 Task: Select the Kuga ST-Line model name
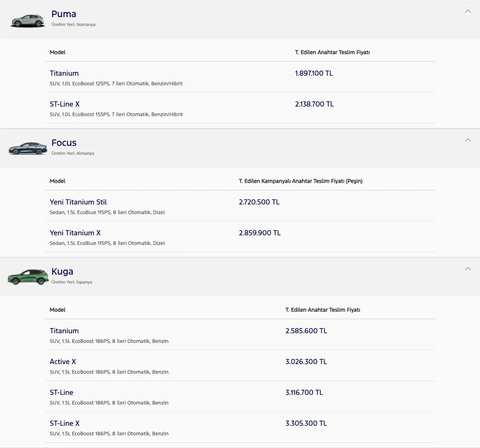[x=61, y=393]
